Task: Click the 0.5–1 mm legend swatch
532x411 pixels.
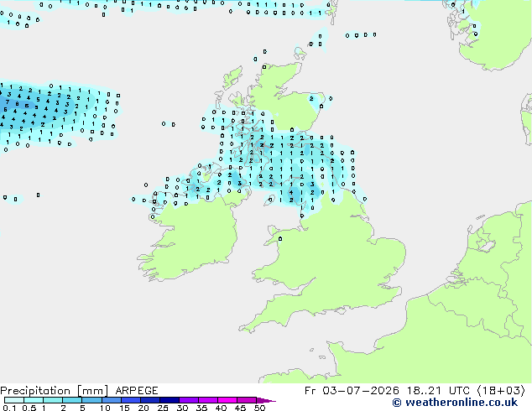Action: click(34, 400)
